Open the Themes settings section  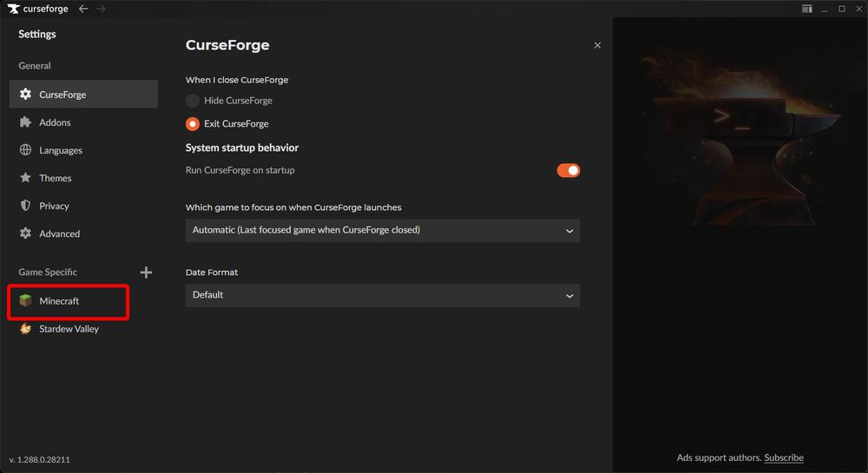(83, 178)
